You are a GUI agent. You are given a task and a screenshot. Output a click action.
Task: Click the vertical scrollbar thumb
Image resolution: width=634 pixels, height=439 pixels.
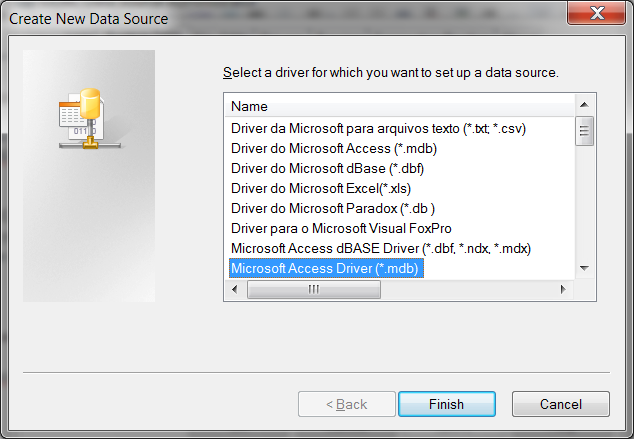click(586, 130)
